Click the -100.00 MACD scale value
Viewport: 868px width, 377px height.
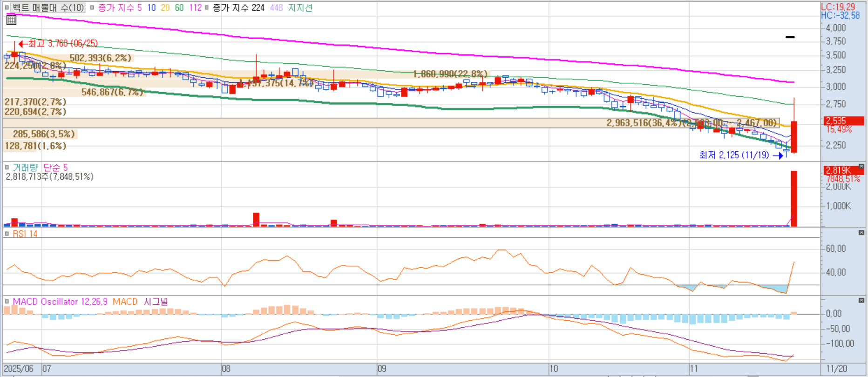click(840, 343)
